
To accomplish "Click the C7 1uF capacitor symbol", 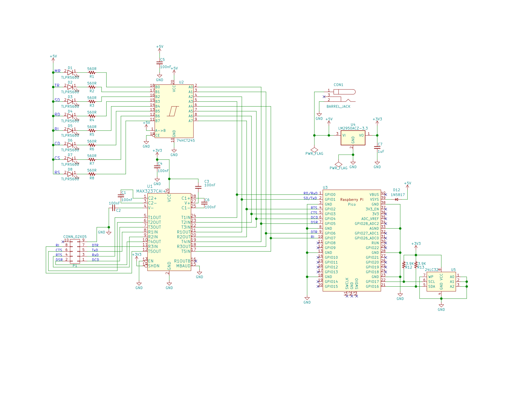I will [x=377, y=148].
